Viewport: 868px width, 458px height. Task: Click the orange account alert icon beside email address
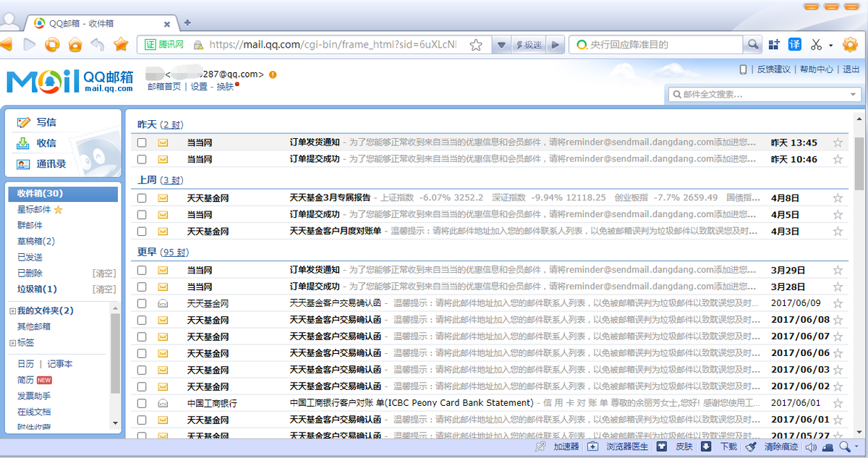click(x=272, y=74)
